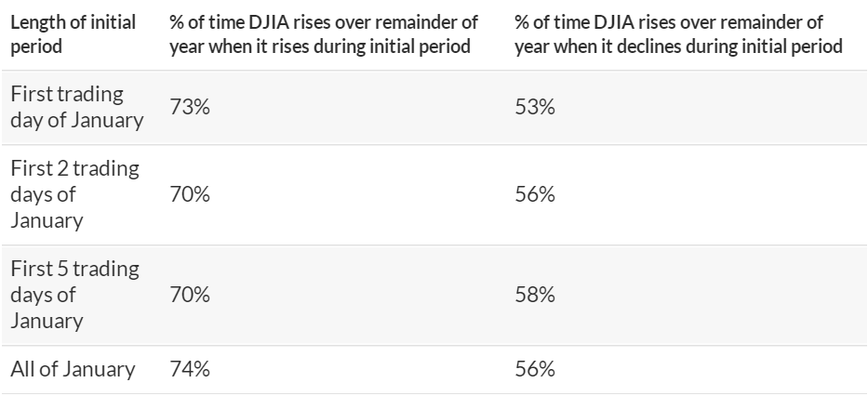Click the 'declines during initial period' column header
The width and height of the screenshot is (868, 396).
click(678, 34)
